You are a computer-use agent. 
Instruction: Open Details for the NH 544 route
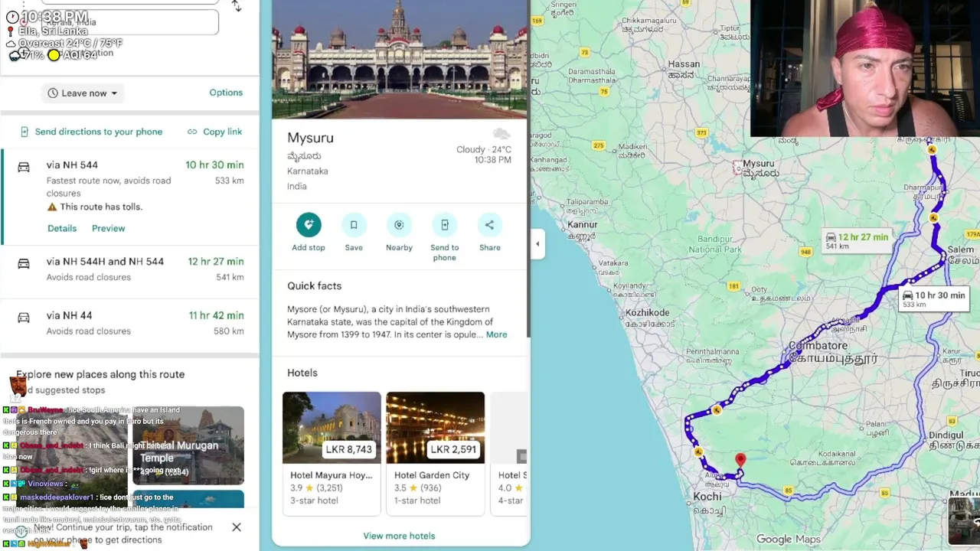coord(62,228)
